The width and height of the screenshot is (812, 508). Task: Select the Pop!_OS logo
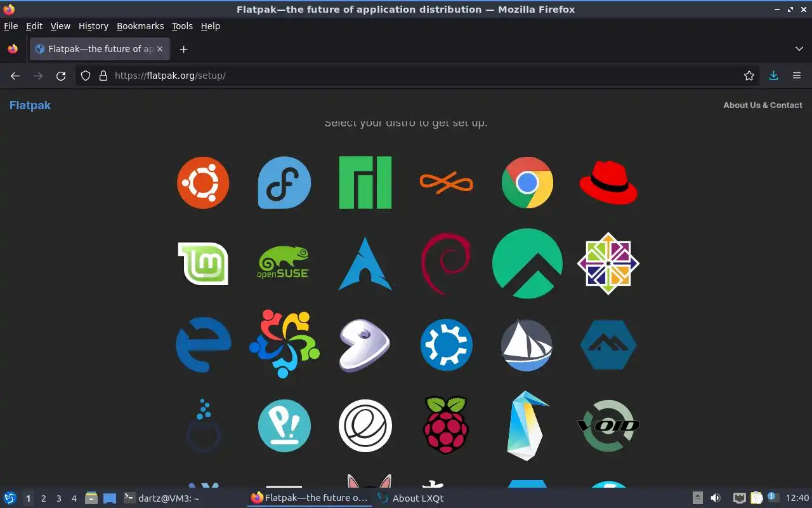pos(284,425)
